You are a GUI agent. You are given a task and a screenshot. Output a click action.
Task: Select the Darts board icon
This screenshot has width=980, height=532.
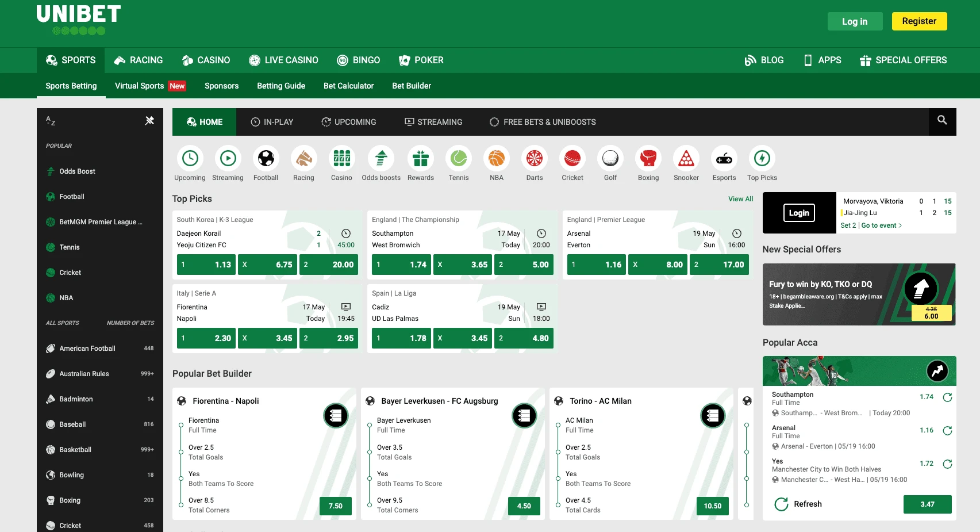click(535, 158)
